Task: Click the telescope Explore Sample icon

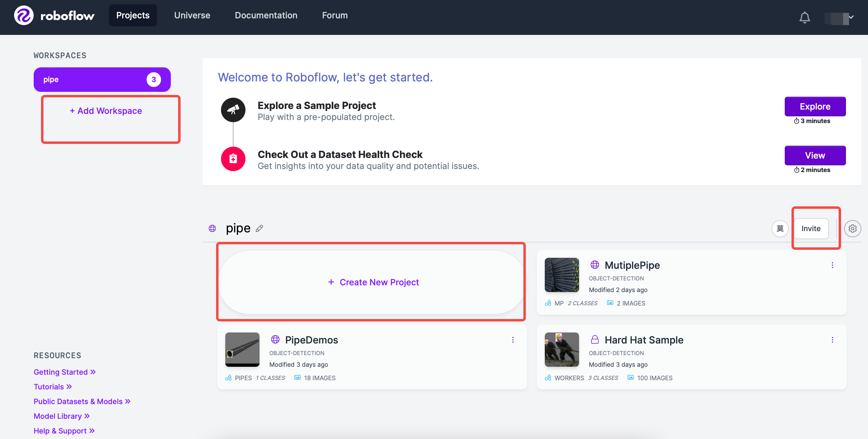Action: tap(233, 110)
